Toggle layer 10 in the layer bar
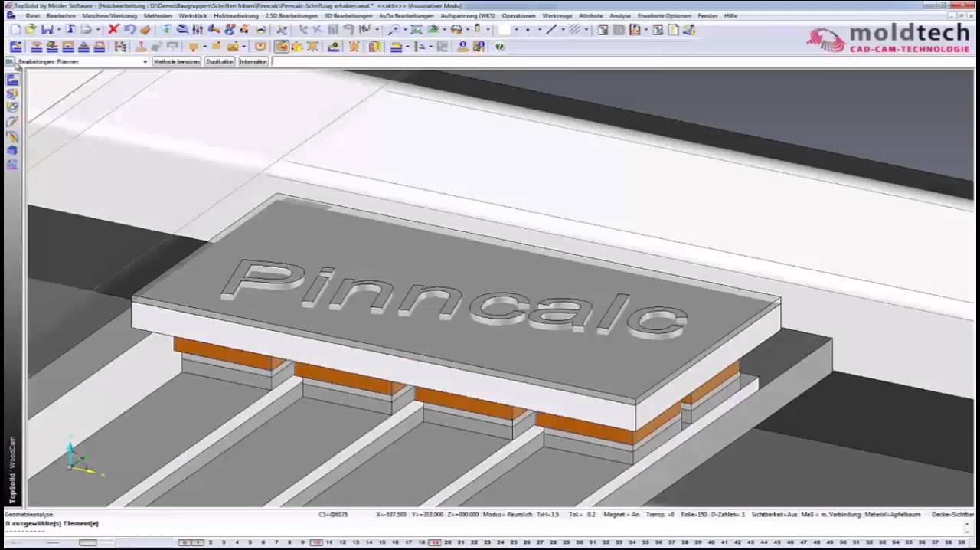 point(316,542)
